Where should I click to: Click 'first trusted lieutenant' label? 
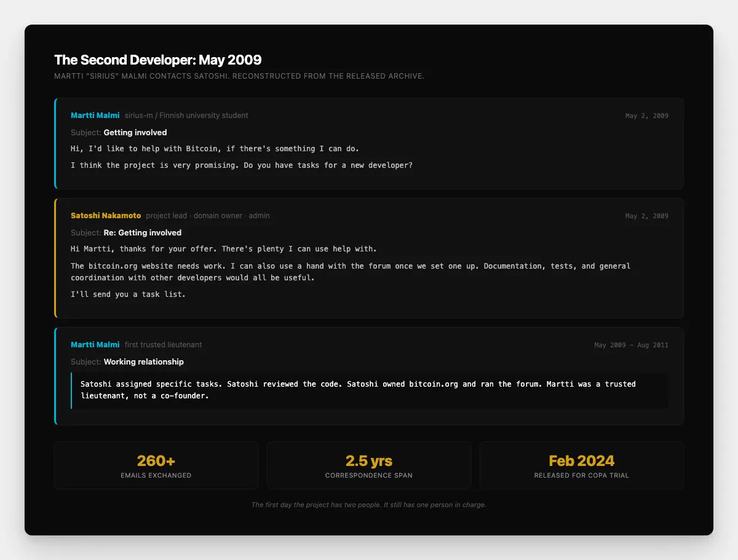tap(163, 345)
